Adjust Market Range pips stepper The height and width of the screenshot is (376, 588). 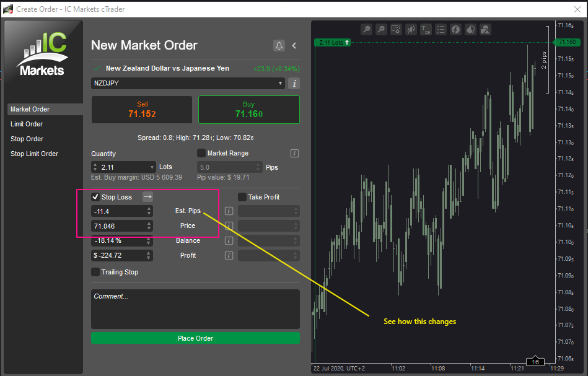tap(258, 167)
